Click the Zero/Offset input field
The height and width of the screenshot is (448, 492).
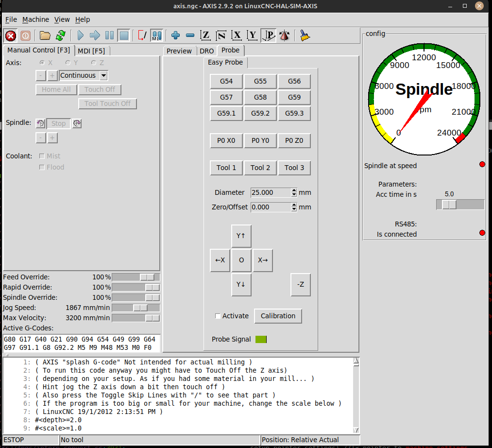click(271, 207)
